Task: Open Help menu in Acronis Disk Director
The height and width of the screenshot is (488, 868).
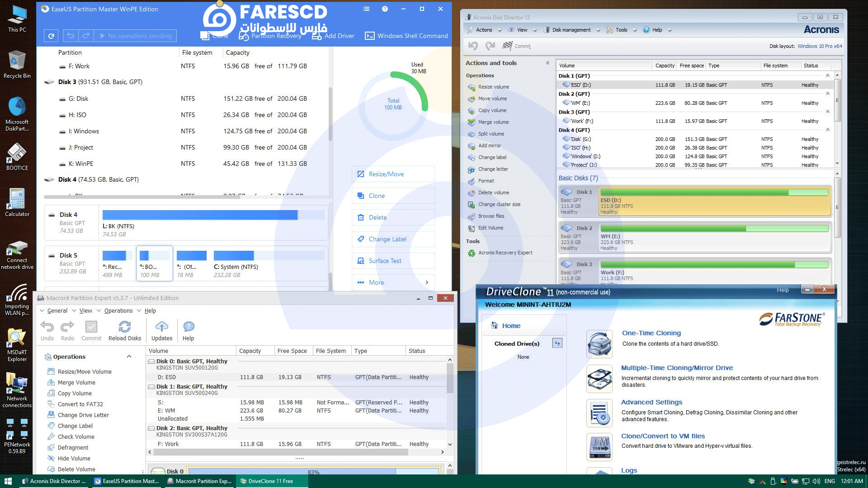Action: (x=657, y=30)
